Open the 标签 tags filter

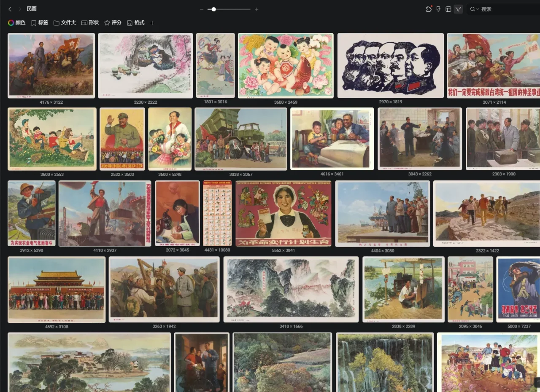click(x=40, y=23)
